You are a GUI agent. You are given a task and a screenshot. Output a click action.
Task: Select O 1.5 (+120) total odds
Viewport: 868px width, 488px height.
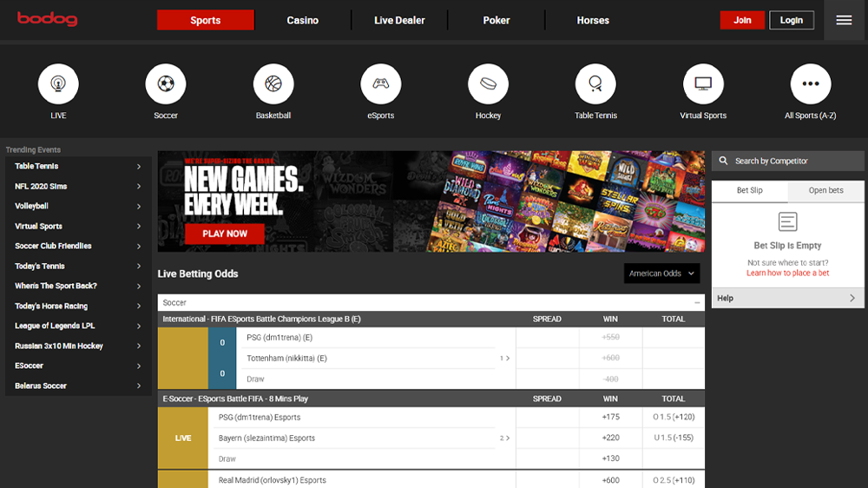(674, 417)
